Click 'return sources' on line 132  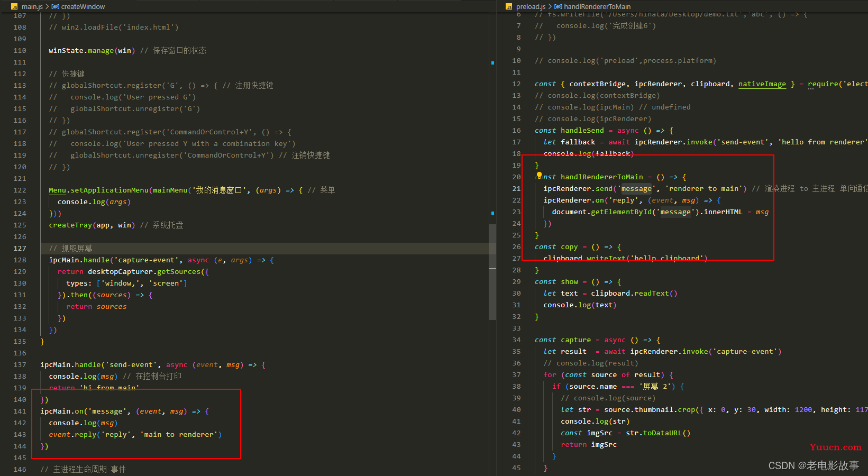tap(96, 307)
